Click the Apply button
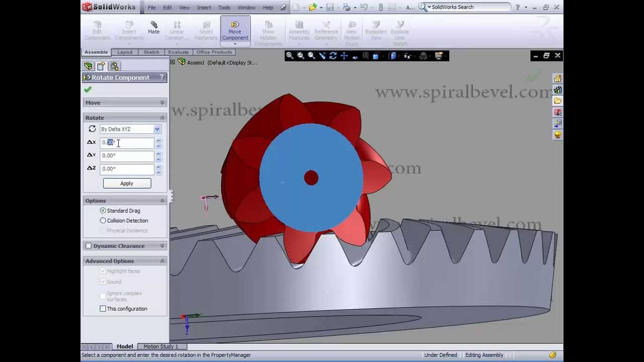Image resolution: width=644 pixels, height=362 pixels. (x=127, y=184)
